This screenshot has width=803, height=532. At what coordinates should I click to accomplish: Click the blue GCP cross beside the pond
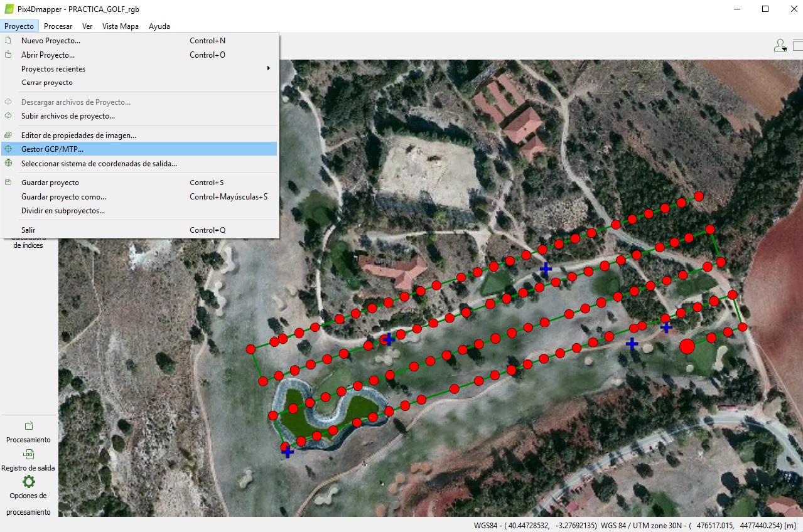[288, 451]
